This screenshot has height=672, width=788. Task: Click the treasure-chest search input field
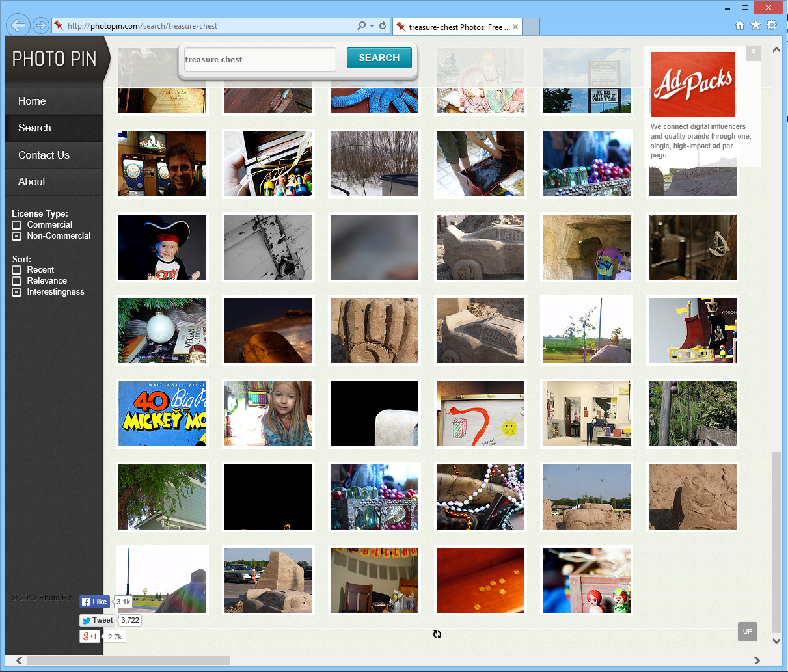click(260, 59)
